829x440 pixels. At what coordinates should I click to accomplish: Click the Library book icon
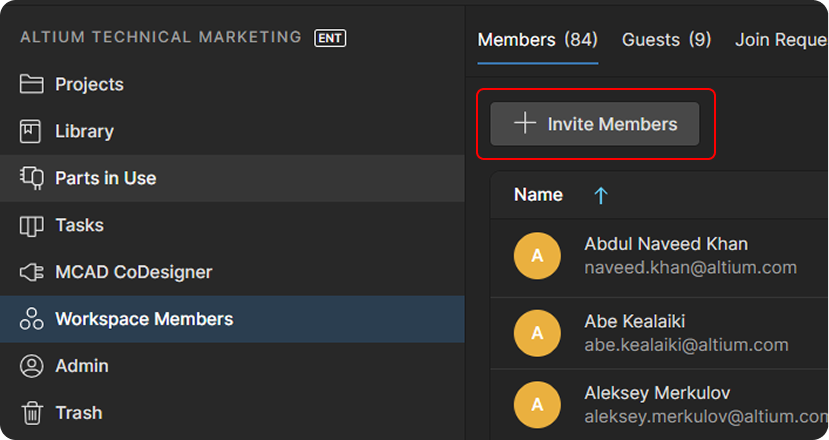point(30,131)
